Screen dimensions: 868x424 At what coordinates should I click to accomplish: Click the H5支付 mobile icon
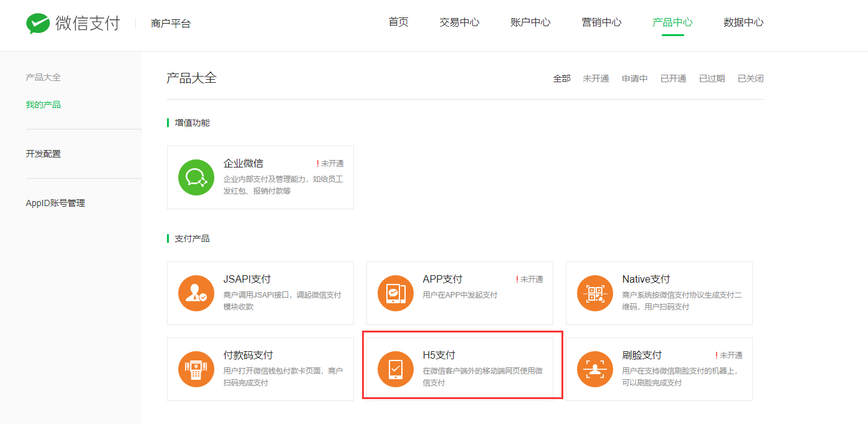(396, 369)
